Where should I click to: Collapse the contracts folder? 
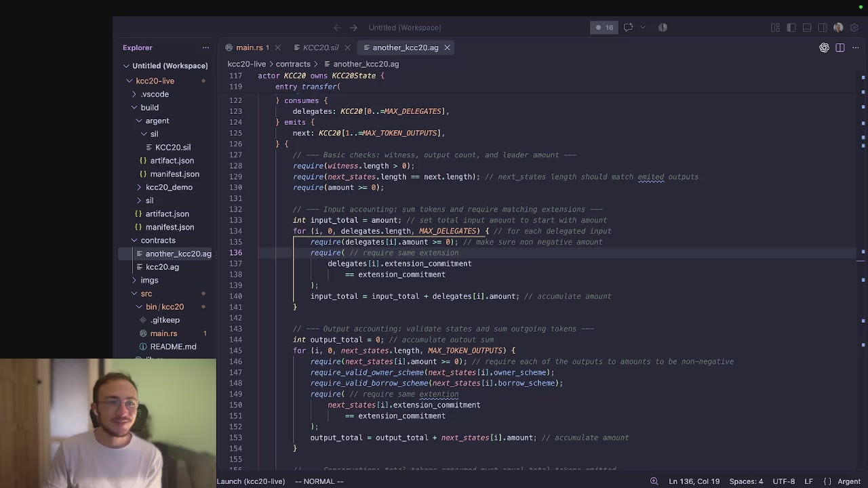pos(158,241)
